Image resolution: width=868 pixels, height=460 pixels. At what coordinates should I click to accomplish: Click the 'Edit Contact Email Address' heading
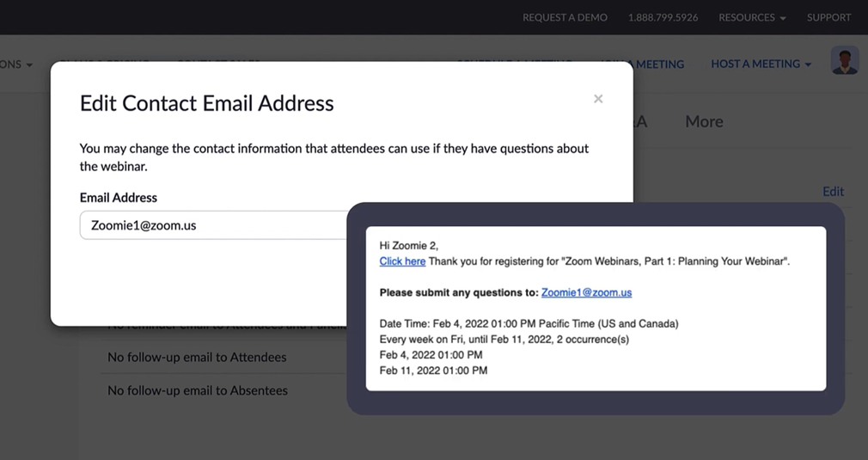click(207, 103)
